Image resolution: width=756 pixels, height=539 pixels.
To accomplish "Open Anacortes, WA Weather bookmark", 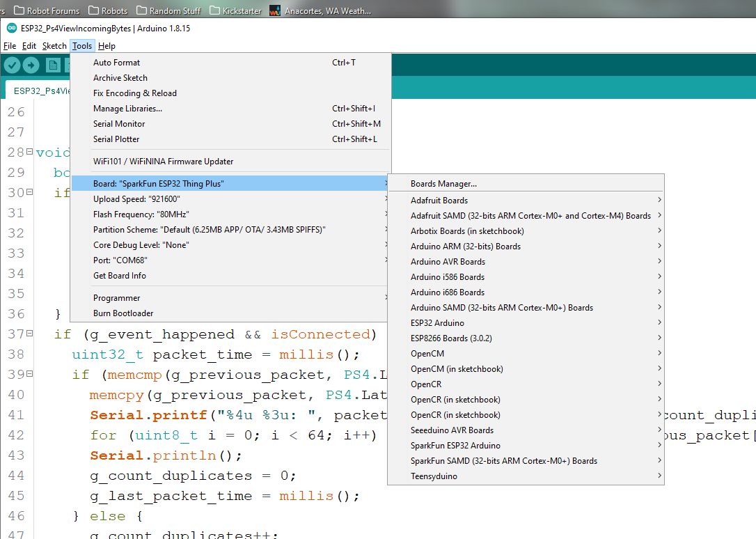I will 321,10.
